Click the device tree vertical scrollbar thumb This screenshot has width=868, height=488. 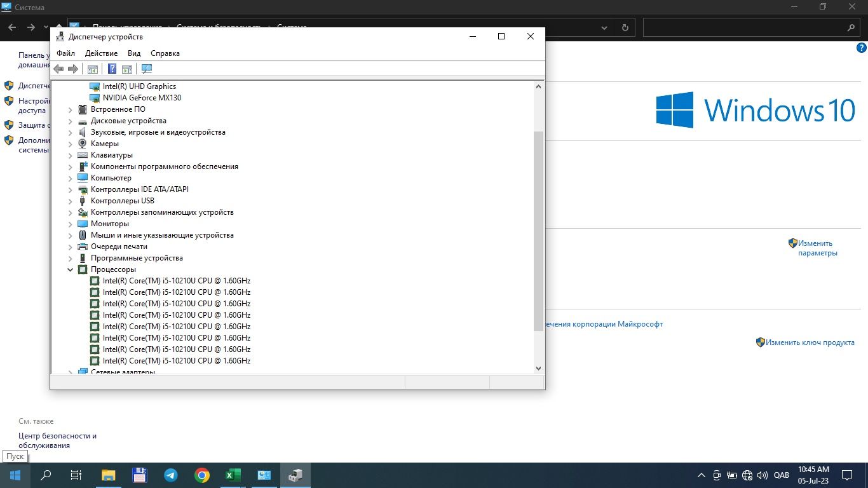coord(538,231)
